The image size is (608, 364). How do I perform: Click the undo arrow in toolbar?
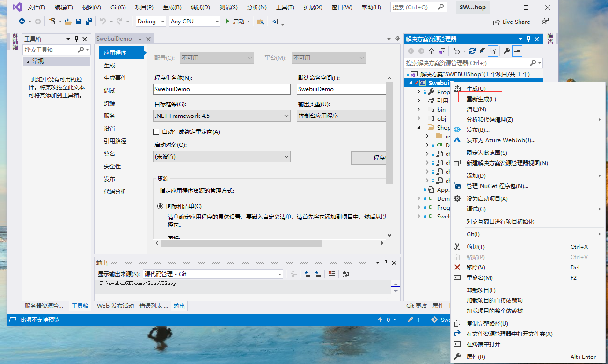(103, 22)
